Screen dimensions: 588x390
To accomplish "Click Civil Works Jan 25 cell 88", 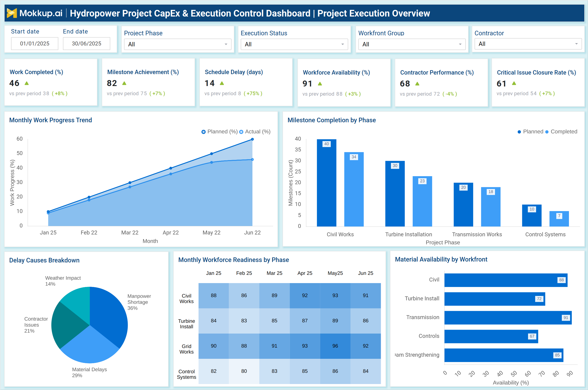I will [214, 295].
